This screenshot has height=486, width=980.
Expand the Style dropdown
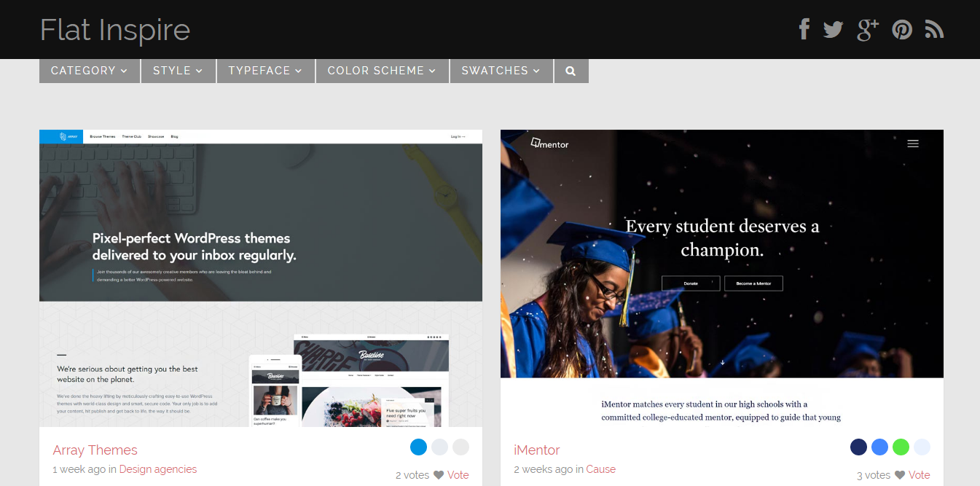[178, 71]
